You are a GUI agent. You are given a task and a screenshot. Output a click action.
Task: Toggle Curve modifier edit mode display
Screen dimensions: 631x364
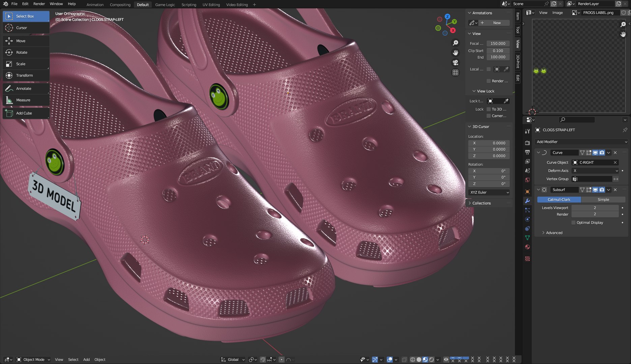point(589,153)
